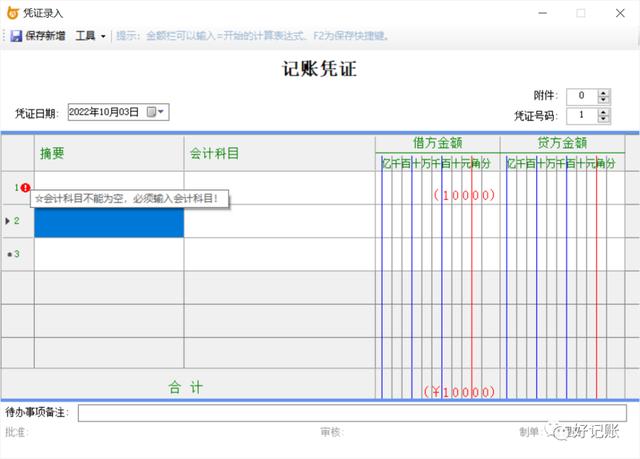Select the highlighted 摘要 cell in row 2
The height and width of the screenshot is (459, 640).
click(x=109, y=222)
